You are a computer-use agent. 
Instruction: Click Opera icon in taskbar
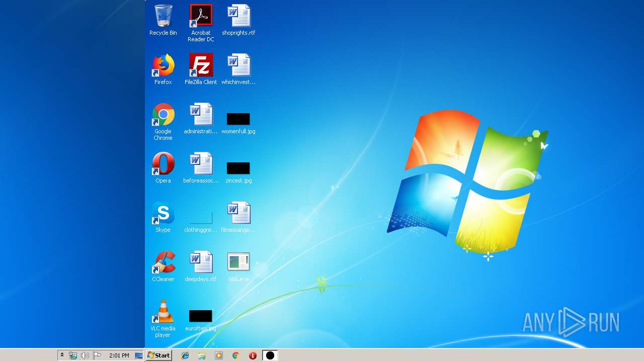[253, 355]
